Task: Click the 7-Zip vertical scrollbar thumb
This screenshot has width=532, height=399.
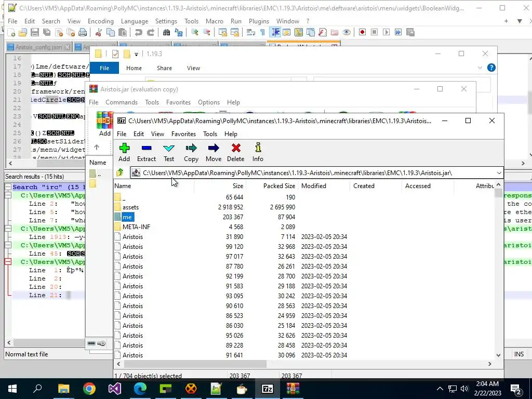Action: (x=498, y=193)
